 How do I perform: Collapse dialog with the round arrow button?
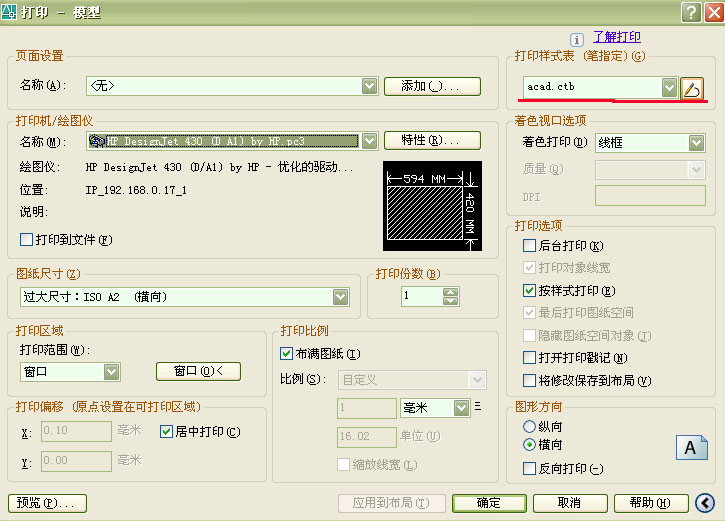point(705,503)
